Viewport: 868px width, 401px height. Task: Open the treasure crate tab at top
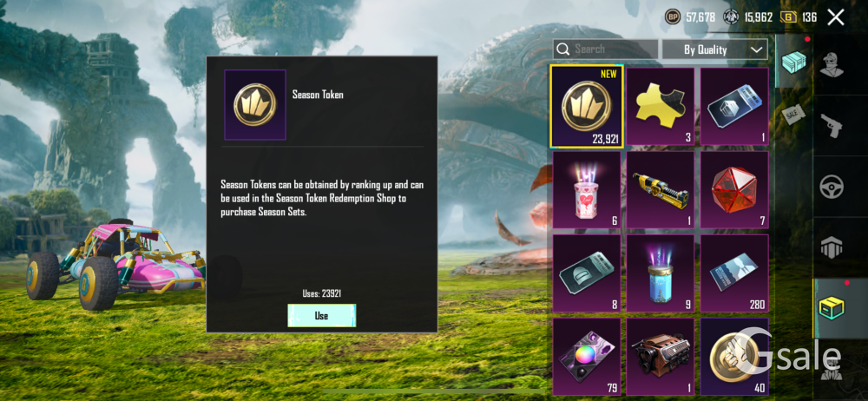tap(794, 62)
